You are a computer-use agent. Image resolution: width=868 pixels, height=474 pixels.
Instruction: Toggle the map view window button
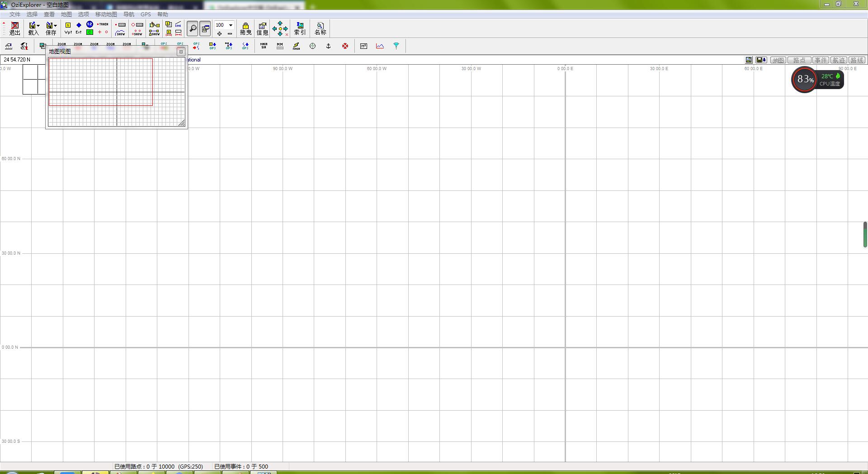click(x=205, y=28)
